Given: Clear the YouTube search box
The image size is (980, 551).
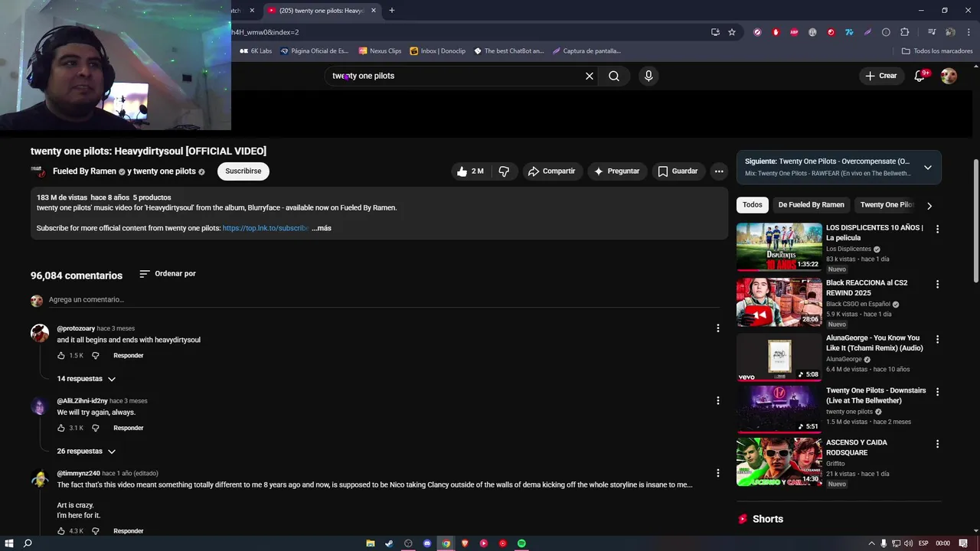Looking at the screenshot, I should pos(590,76).
